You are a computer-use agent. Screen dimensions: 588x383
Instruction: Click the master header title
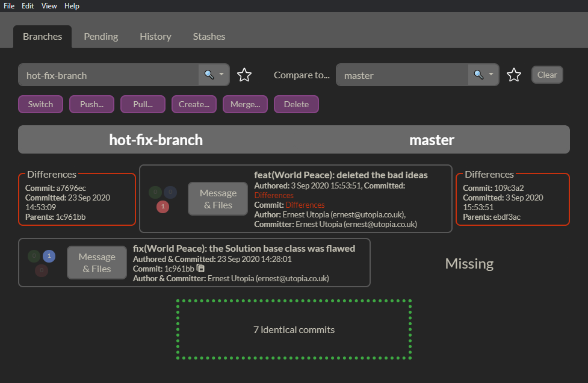click(432, 140)
